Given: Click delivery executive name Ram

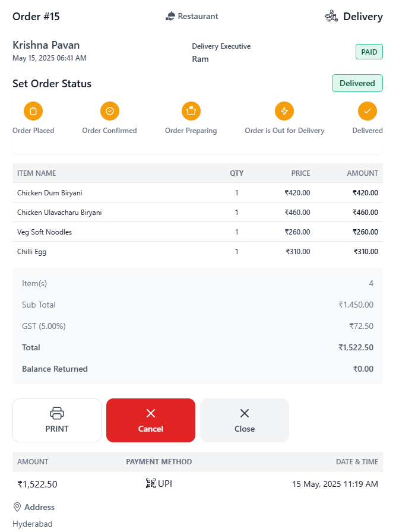Looking at the screenshot, I should (200, 59).
